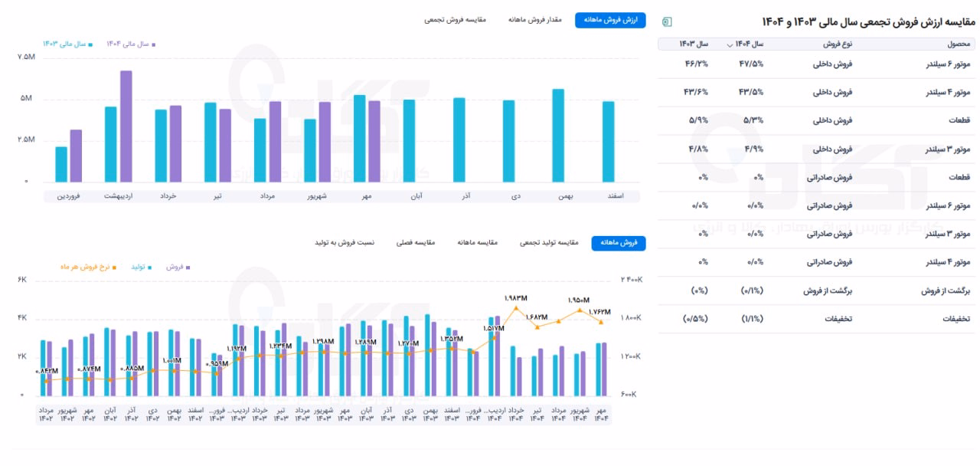Click the tall purple اردیبهشت bar
This screenshot has width=980, height=466.
click(126, 126)
